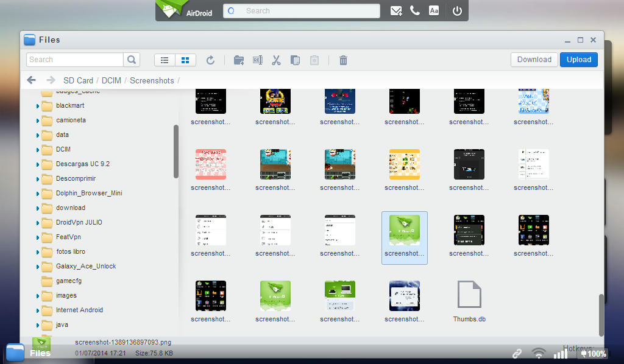624x364 pixels.
Task: Expand the blackmart folder arrow
Action: point(38,106)
